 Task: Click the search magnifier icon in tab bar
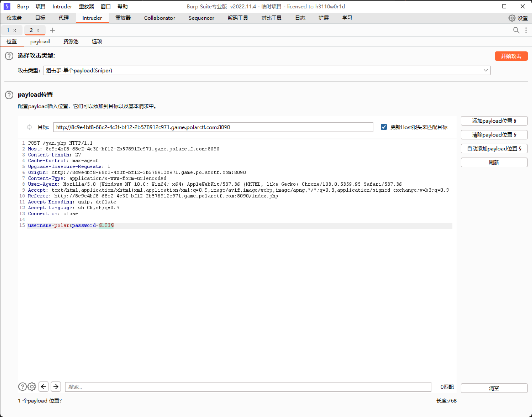(x=516, y=30)
